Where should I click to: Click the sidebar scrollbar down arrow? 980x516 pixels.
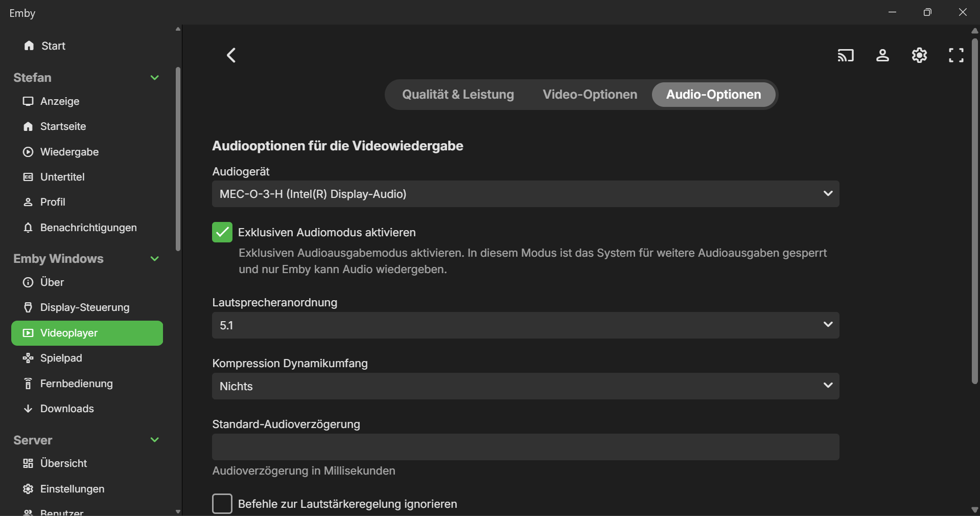click(178, 511)
